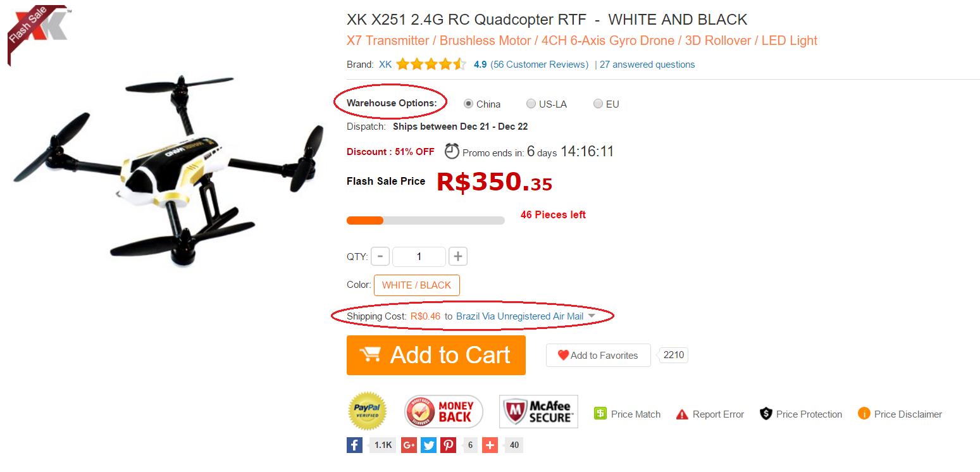Open more share options plus icon

pyautogui.click(x=490, y=445)
